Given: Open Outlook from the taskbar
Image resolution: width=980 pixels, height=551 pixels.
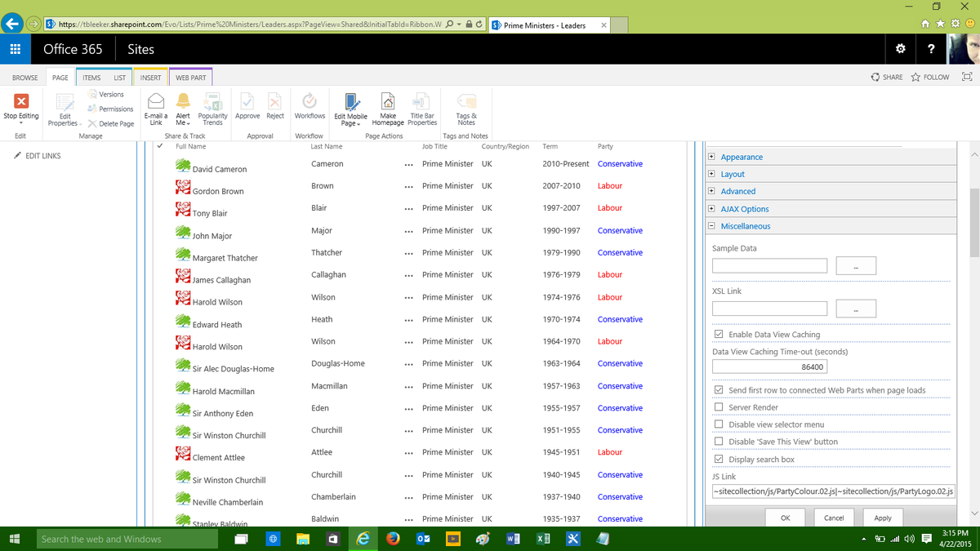Looking at the screenshot, I should [423, 539].
